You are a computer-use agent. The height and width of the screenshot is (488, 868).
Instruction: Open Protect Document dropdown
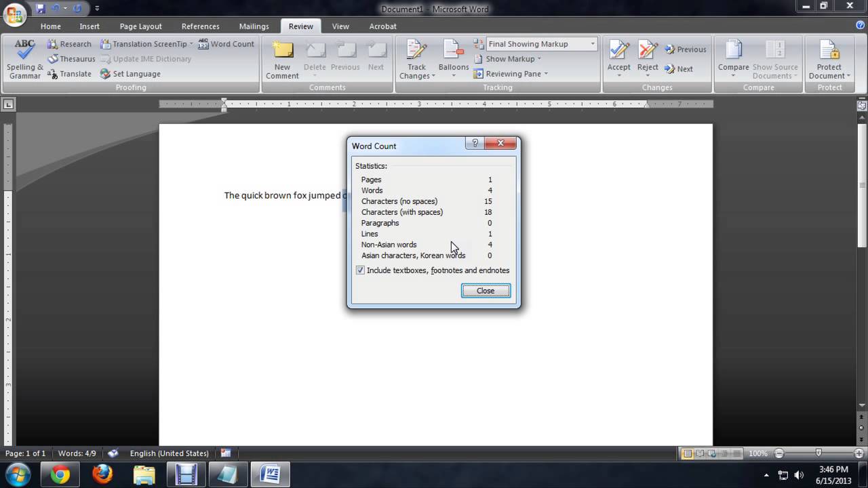pos(829,60)
